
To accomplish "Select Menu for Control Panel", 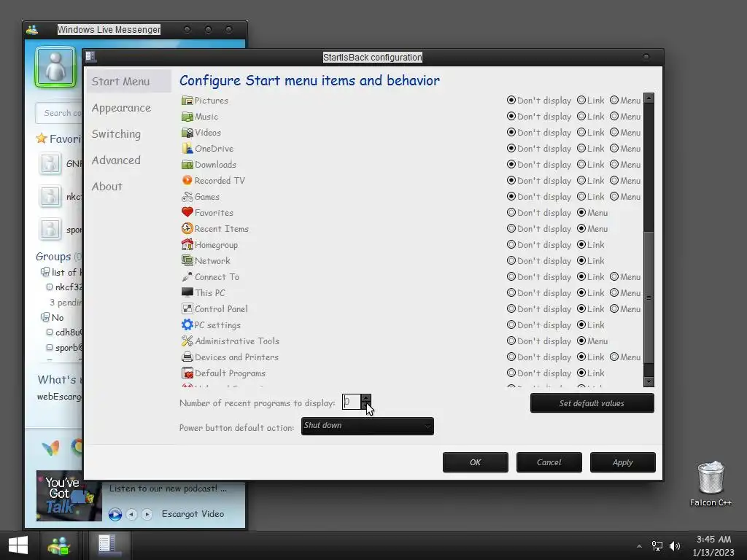I will point(614,308).
